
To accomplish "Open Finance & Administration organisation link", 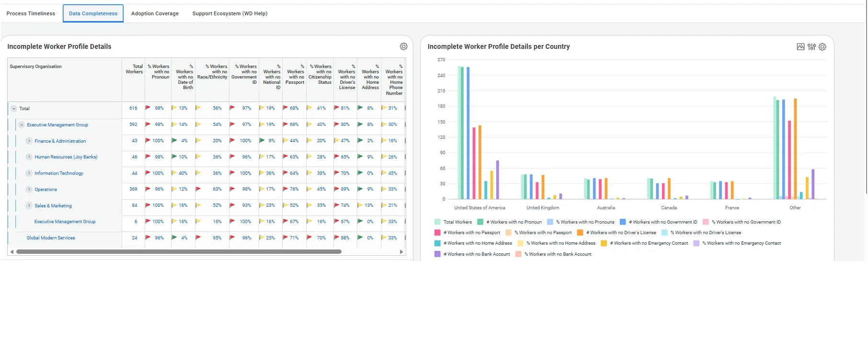I will [60, 141].
